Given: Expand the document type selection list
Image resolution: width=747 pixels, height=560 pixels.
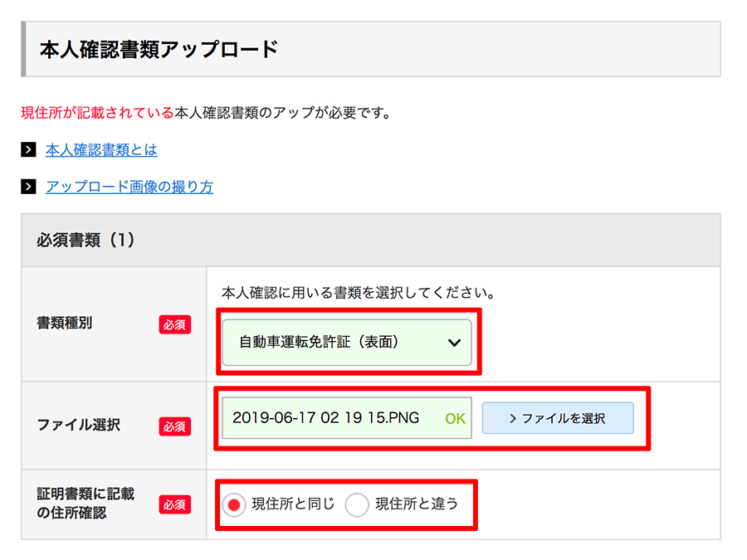Looking at the screenshot, I should 349,342.
